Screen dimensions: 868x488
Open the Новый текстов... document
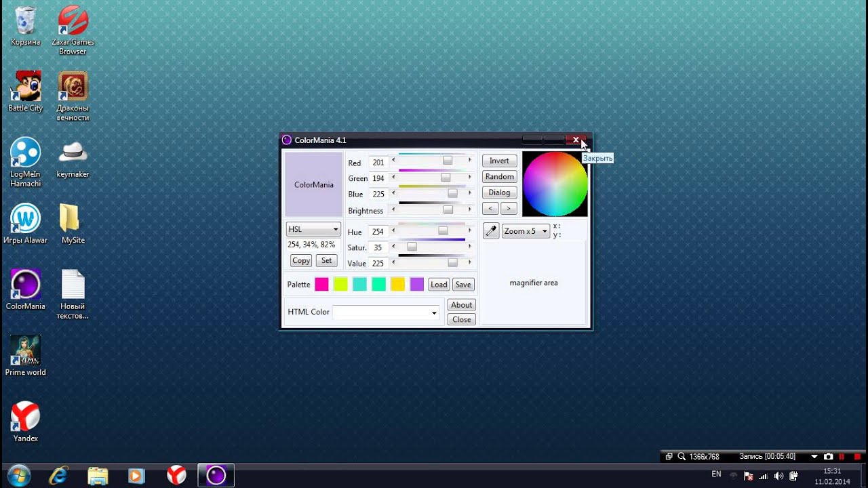click(73, 295)
